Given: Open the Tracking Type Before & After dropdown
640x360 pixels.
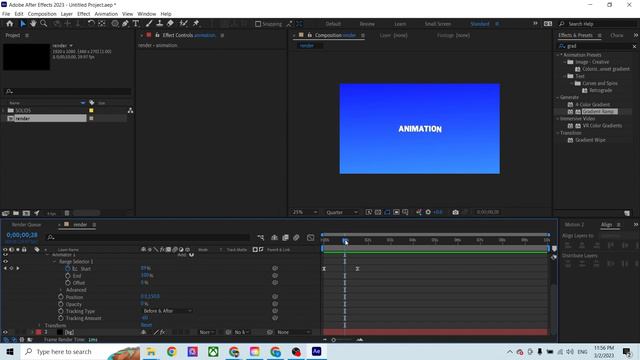Looking at the screenshot, I should 167,311.
